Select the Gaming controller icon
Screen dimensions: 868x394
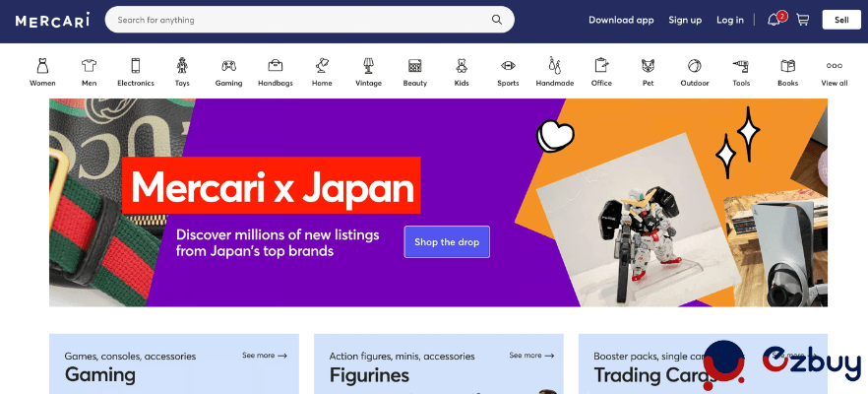click(228, 66)
